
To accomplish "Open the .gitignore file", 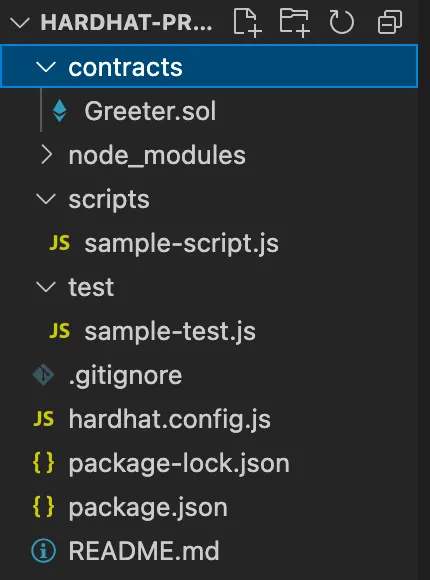I will pyautogui.click(x=125, y=376).
